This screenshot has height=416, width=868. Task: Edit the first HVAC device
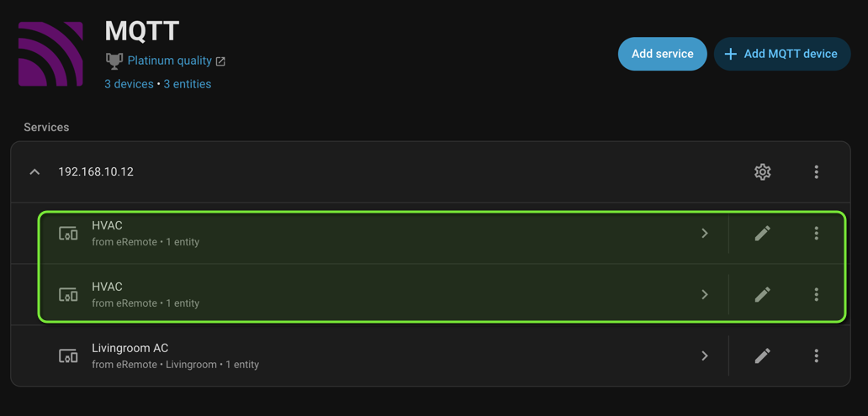(762, 234)
